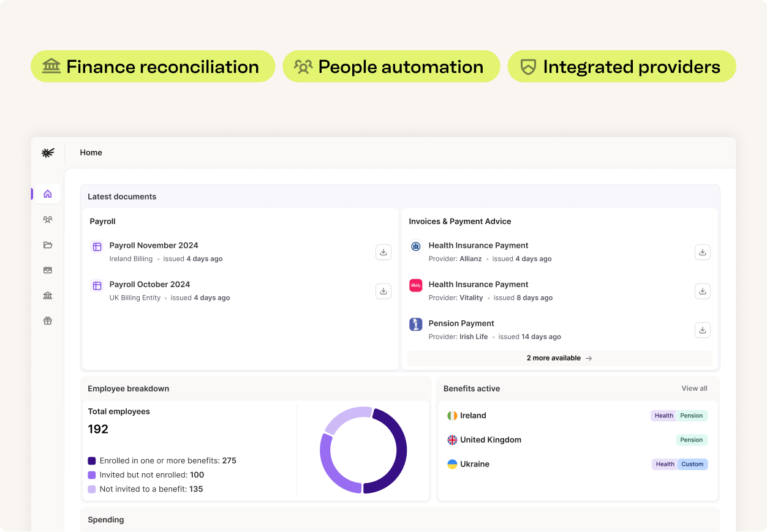Open the United Kingdom benefits row
Screen dimensions: 767x532
pos(577,440)
